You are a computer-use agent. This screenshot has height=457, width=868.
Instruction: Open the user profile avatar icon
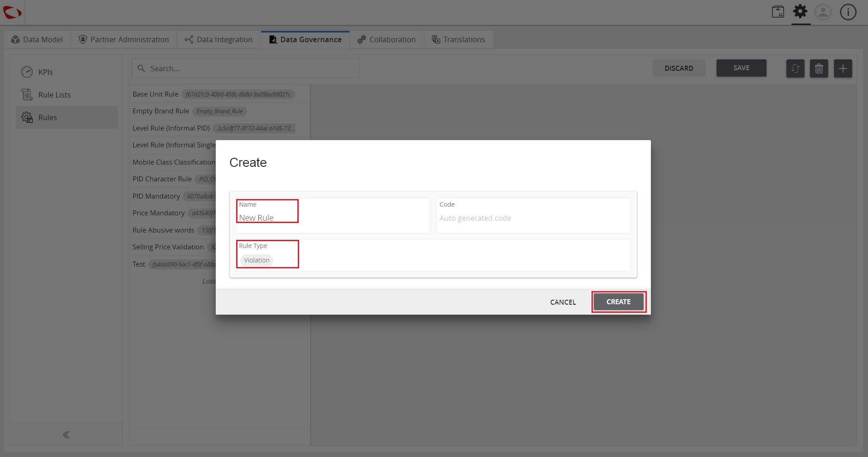pos(823,12)
